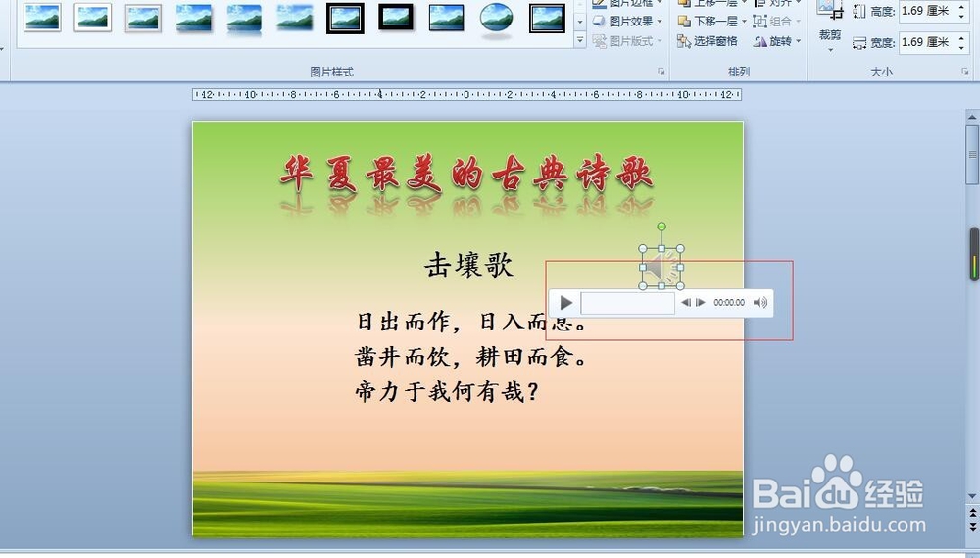Decrease the 宽度 width with down spinner
Screen dimensions: 980x558
(x=961, y=47)
